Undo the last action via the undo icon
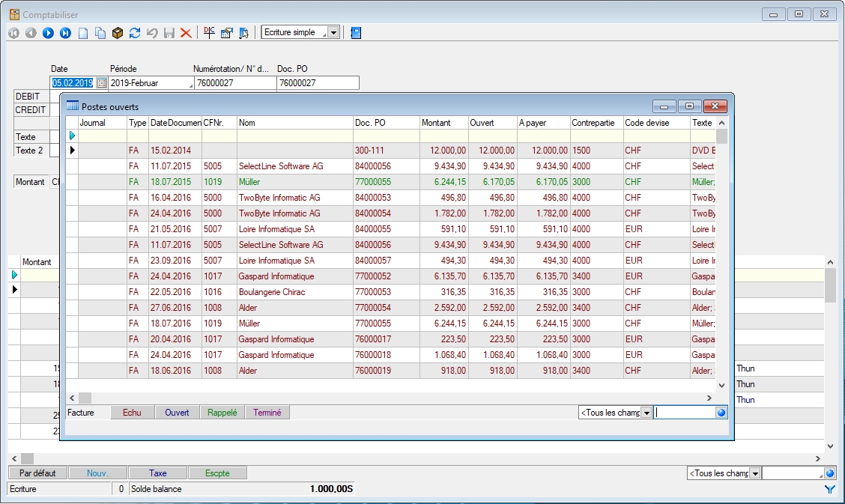The image size is (845, 504). (151, 32)
